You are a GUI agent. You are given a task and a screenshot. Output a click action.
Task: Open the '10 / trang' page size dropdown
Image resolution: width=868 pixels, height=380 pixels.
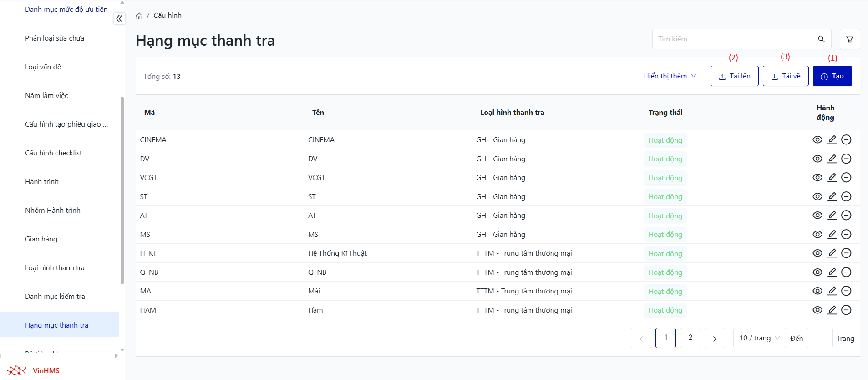(x=759, y=338)
